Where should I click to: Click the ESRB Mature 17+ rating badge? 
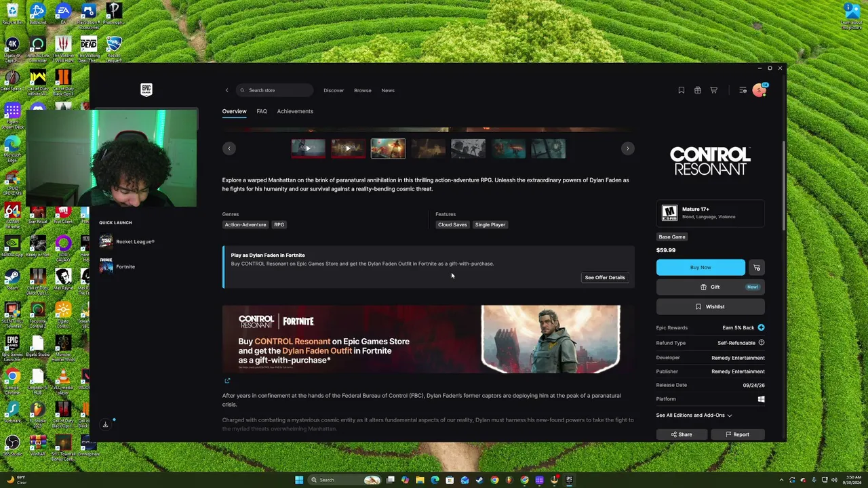[670, 213]
